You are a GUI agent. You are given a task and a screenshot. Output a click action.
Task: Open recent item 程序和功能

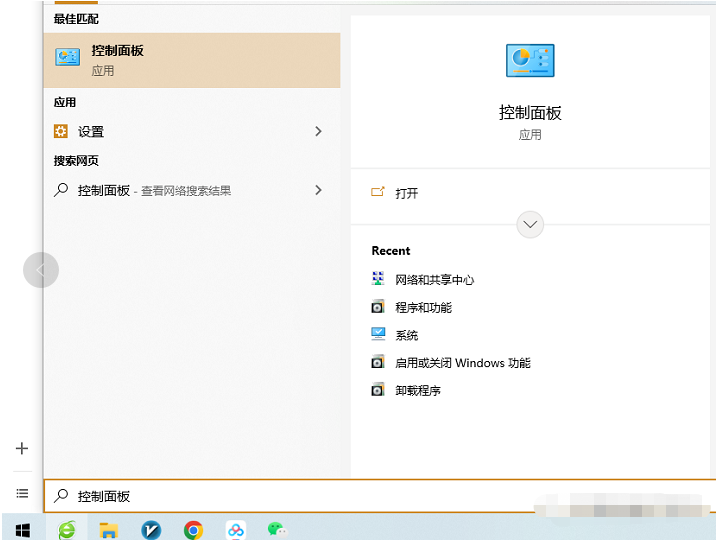pyautogui.click(x=423, y=307)
